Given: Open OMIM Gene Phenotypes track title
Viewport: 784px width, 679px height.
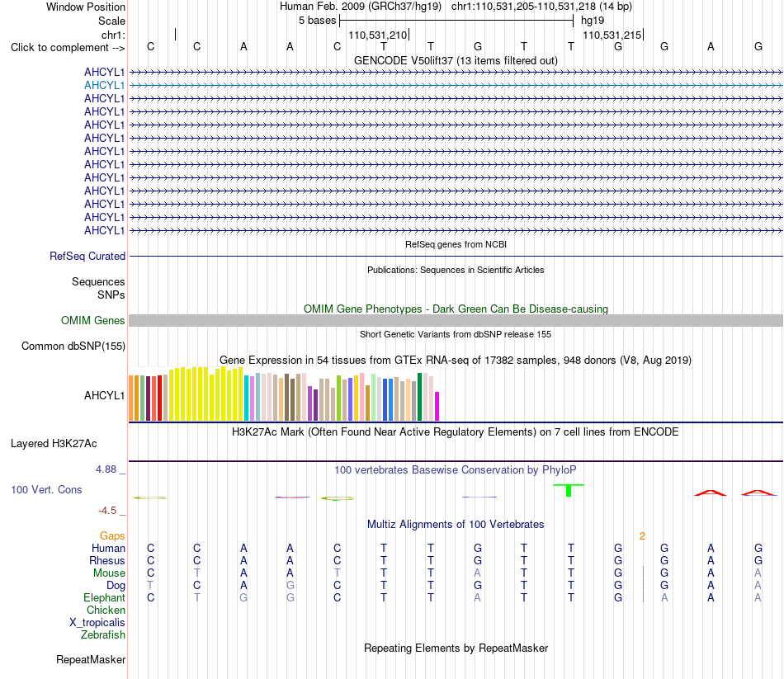Looking at the screenshot, I should pyautogui.click(x=456, y=309).
